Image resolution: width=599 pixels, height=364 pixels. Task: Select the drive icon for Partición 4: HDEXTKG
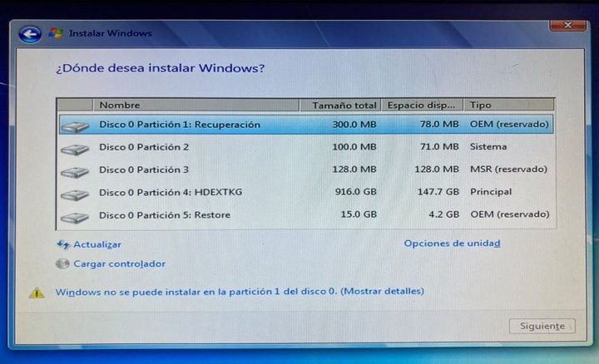coord(75,195)
